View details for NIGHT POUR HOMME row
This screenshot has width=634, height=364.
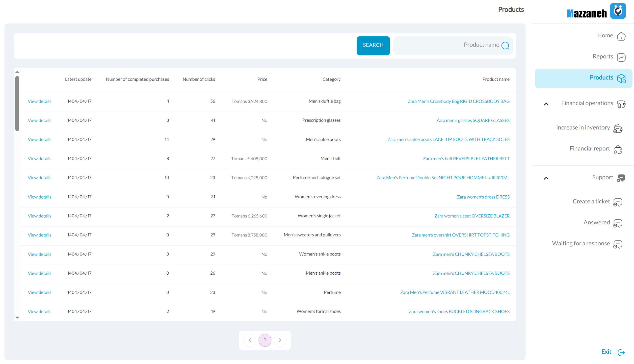[x=39, y=178]
